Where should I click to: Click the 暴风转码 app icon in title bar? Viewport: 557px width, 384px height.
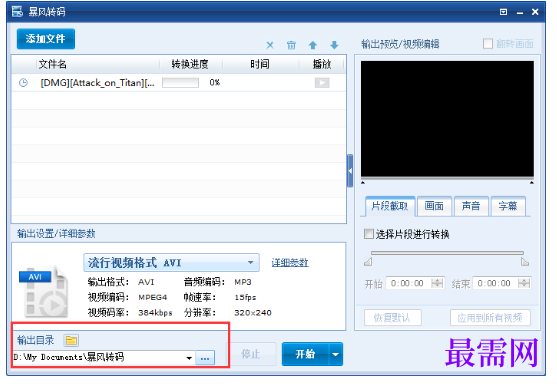pyautogui.click(x=17, y=11)
